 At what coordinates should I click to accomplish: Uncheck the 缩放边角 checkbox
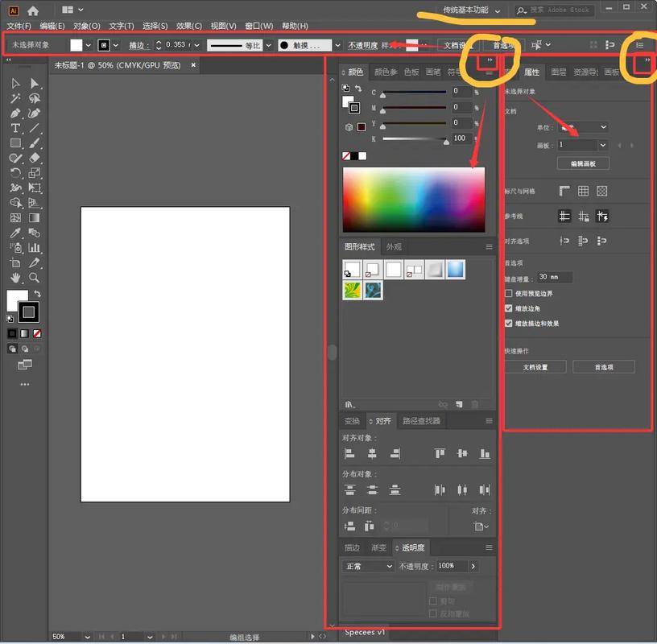(508, 308)
